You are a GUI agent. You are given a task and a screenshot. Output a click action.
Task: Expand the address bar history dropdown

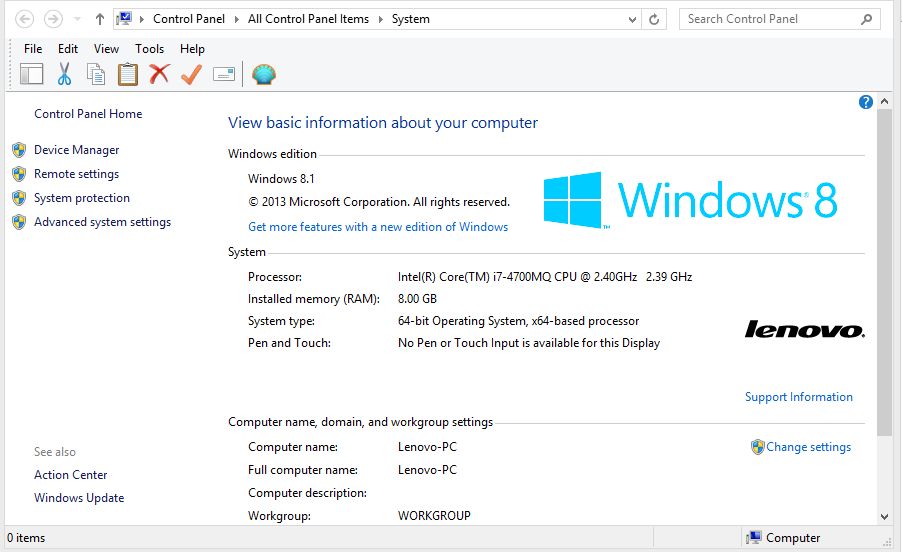coord(632,19)
